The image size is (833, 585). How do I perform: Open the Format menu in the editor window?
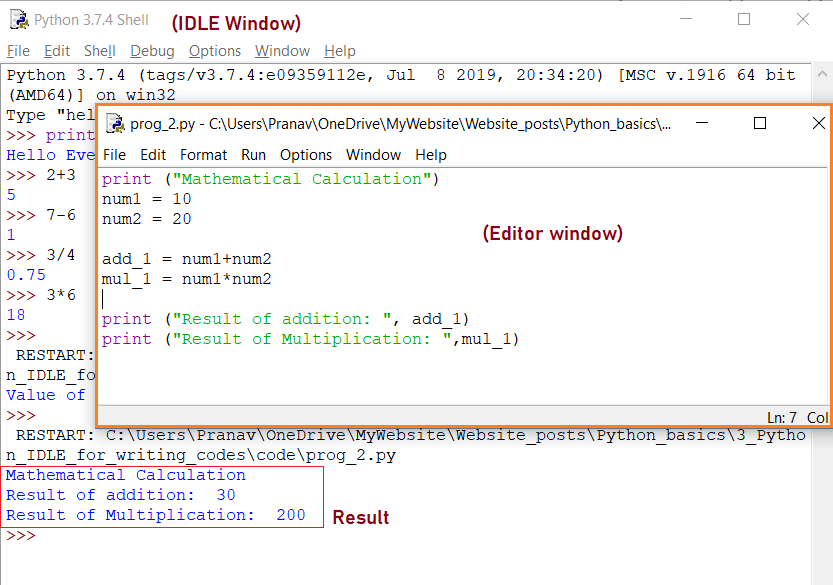pos(203,155)
